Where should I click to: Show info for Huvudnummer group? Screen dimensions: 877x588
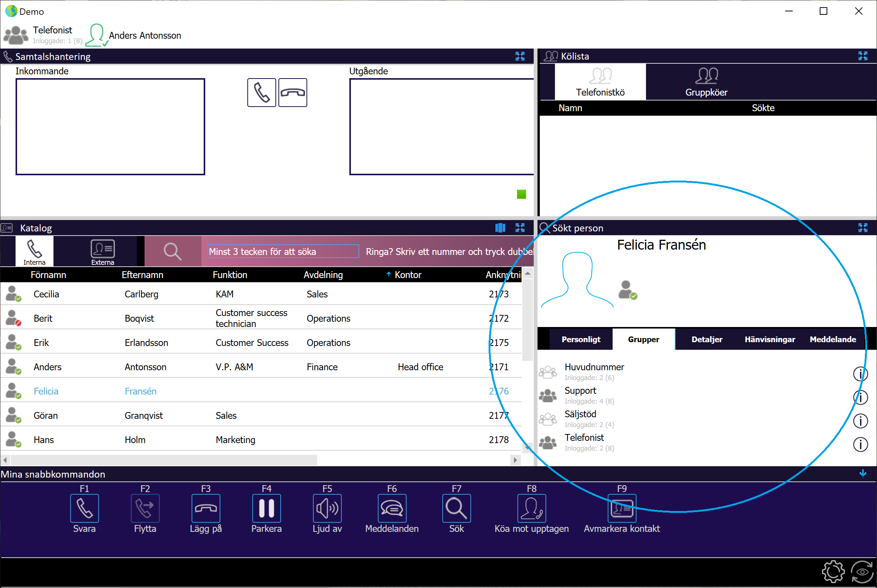pyautogui.click(x=860, y=374)
